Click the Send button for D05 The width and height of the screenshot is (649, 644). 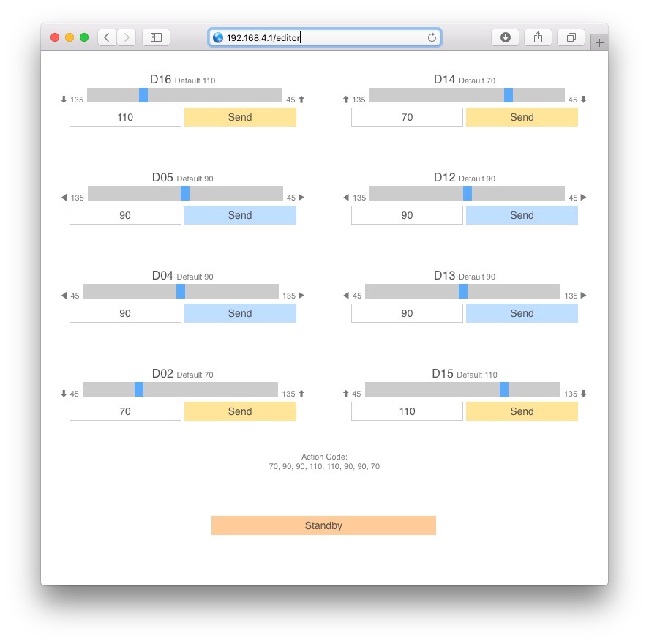click(240, 215)
